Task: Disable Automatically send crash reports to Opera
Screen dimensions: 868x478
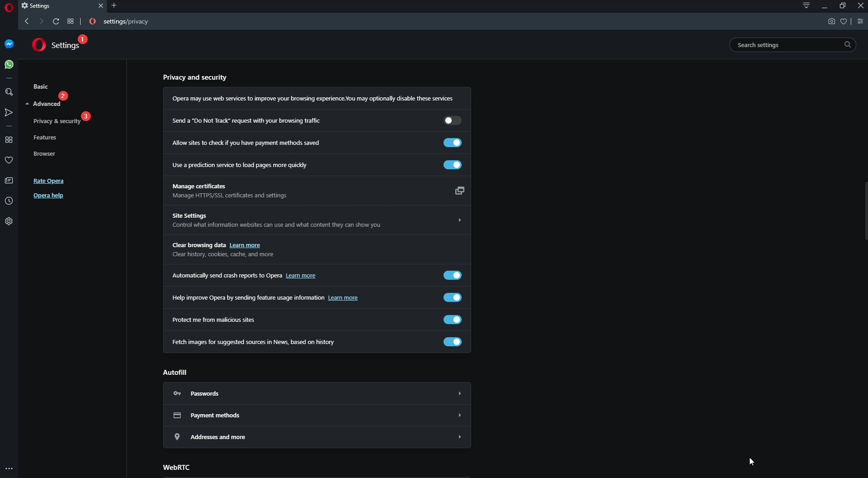Action: (453, 275)
